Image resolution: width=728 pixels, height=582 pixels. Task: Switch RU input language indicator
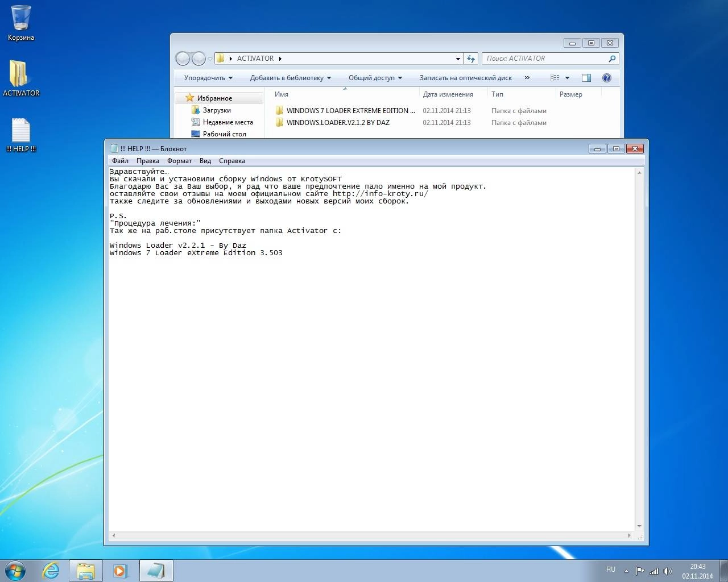click(611, 569)
